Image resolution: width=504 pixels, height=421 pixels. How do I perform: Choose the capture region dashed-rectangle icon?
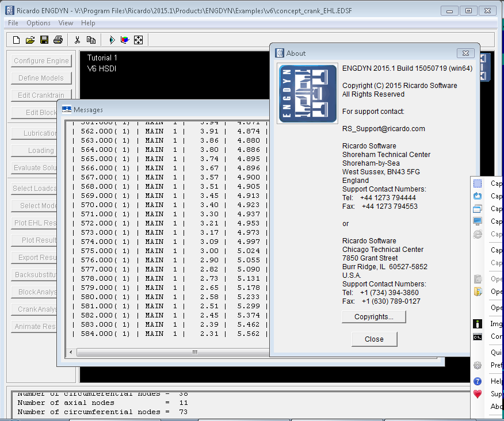coord(478,183)
